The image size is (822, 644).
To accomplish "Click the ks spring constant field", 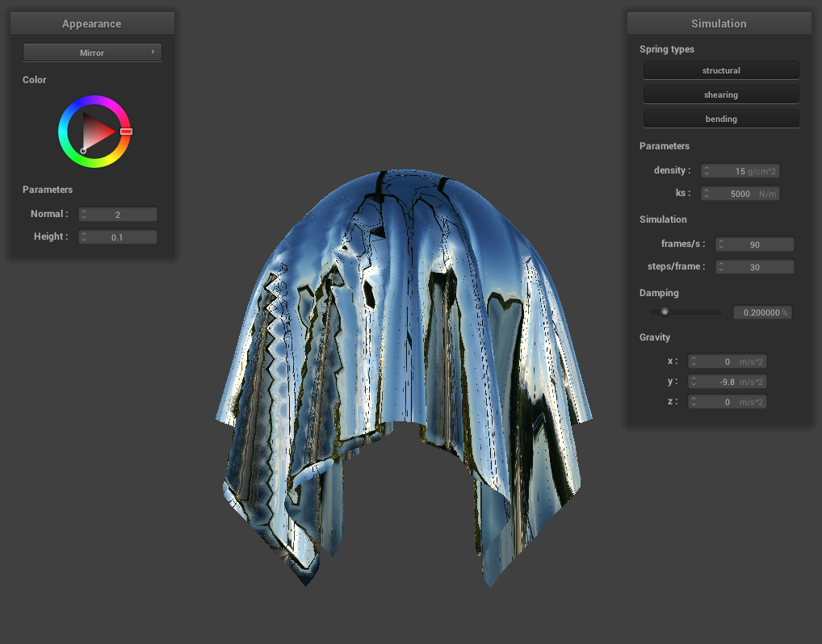I will pyautogui.click(x=740, y=194).
